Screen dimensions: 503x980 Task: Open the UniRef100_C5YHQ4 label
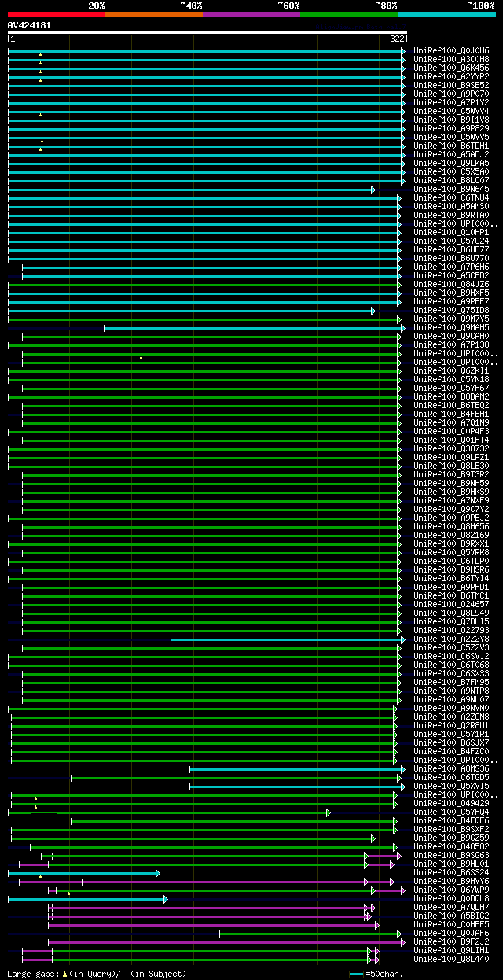pyautogui.click(x=451, y=812)
